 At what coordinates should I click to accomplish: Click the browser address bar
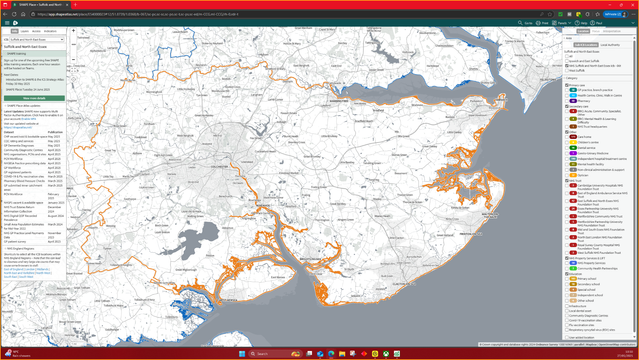[x=285, y=14]
